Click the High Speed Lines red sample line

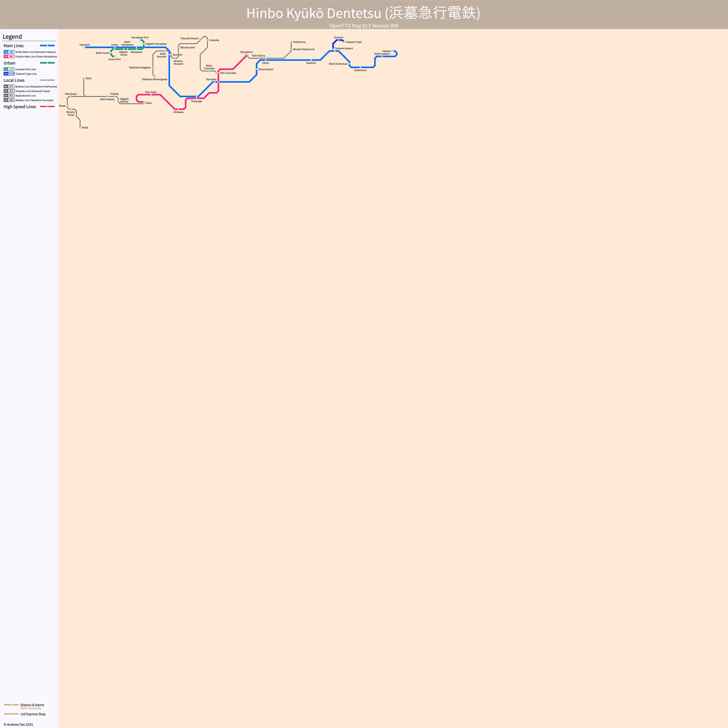tap(47, 107)
